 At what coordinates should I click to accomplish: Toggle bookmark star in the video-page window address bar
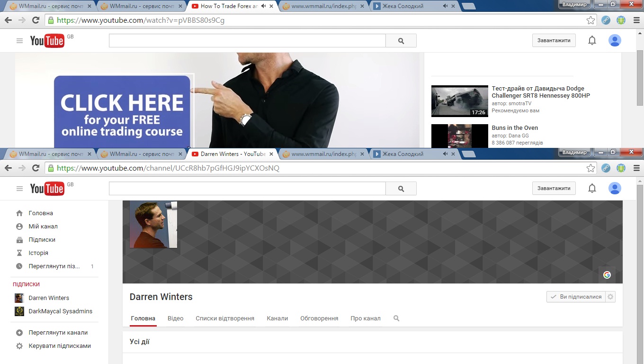click(590, 20)
